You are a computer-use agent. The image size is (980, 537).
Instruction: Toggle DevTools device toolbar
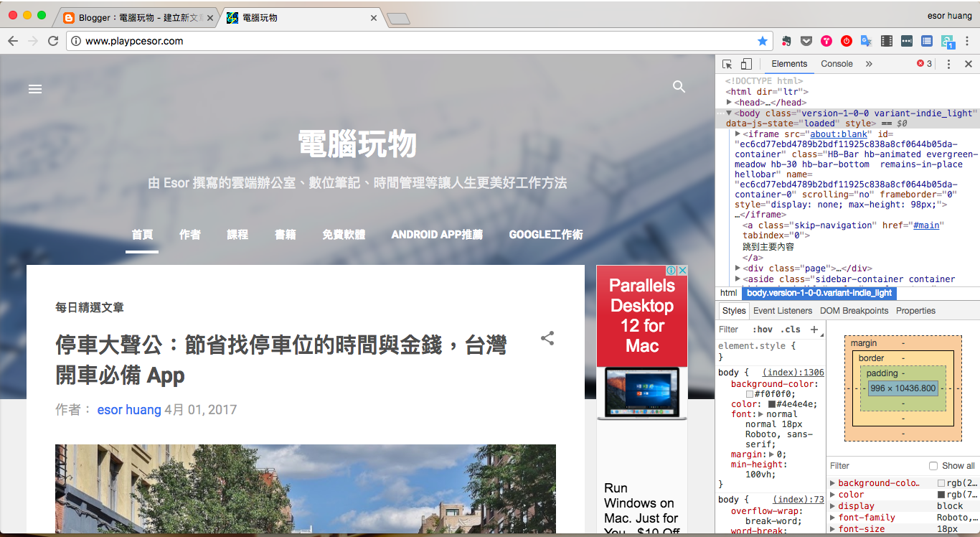click(746, 64)
